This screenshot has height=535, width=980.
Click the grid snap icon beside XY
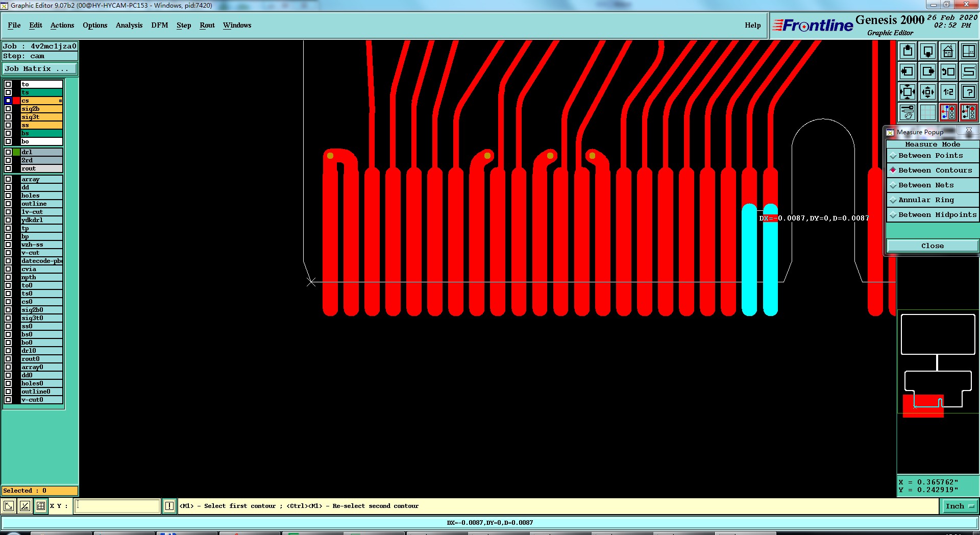[x=41, y=506]
